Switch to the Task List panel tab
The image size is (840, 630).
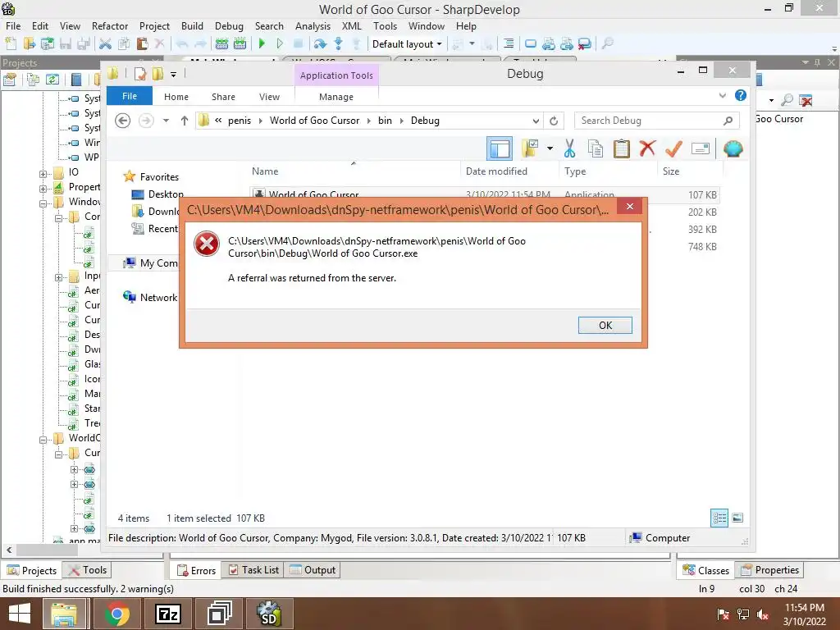(253, 570)
